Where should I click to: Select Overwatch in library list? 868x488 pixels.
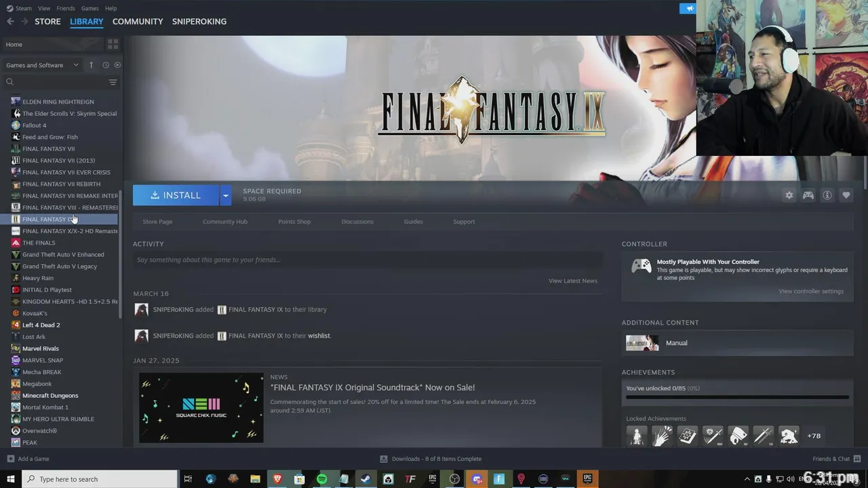pos(39,431)
